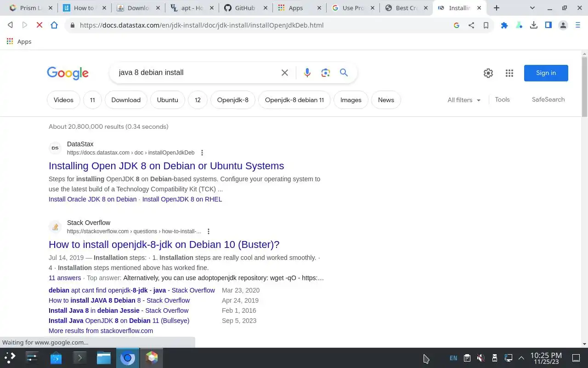Bookmark this page
Screen dimensions: 588x368
coord(486,25)
